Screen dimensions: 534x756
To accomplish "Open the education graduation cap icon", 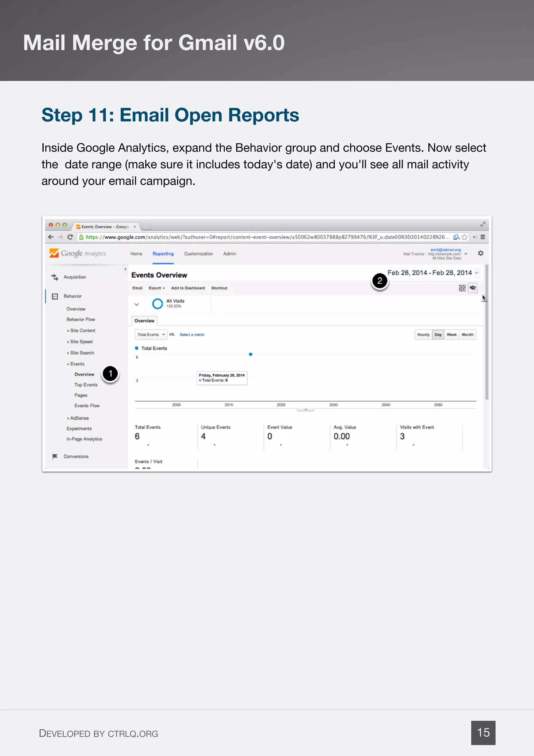I will 473,288.
